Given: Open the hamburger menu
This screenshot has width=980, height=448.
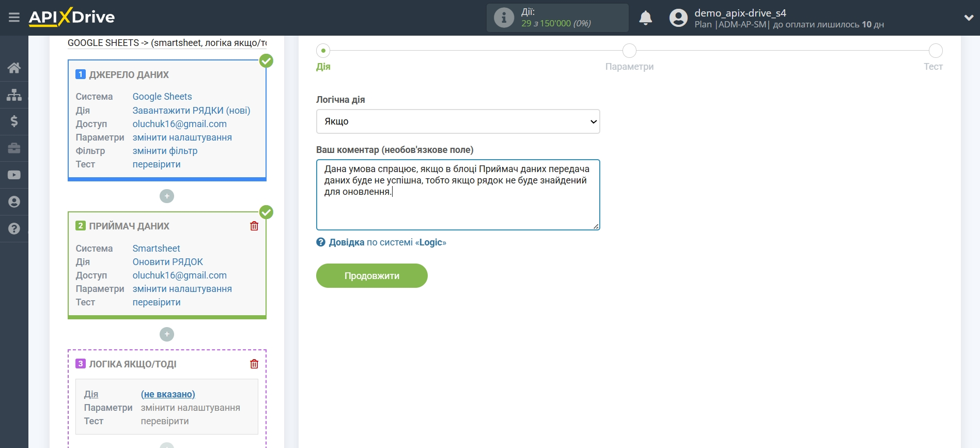Looking at the screenshot, I should [14, 18].
